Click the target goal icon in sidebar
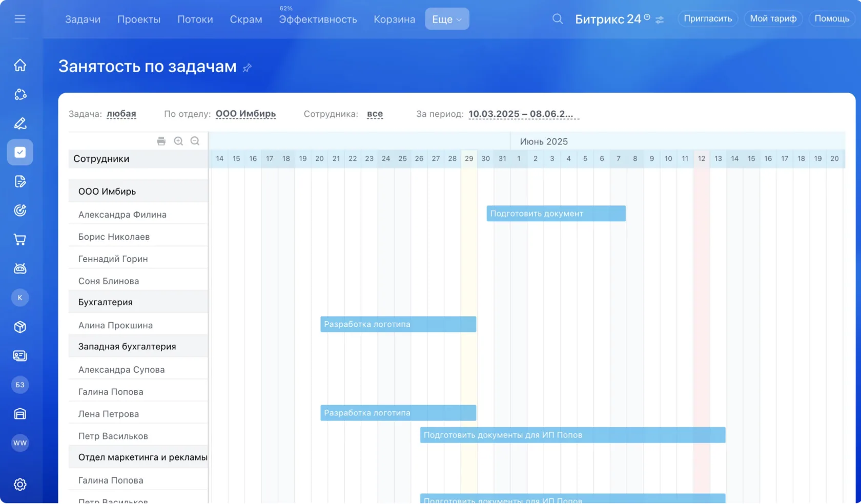Viewport: 861px width, 504px height. tap(20, 211)
